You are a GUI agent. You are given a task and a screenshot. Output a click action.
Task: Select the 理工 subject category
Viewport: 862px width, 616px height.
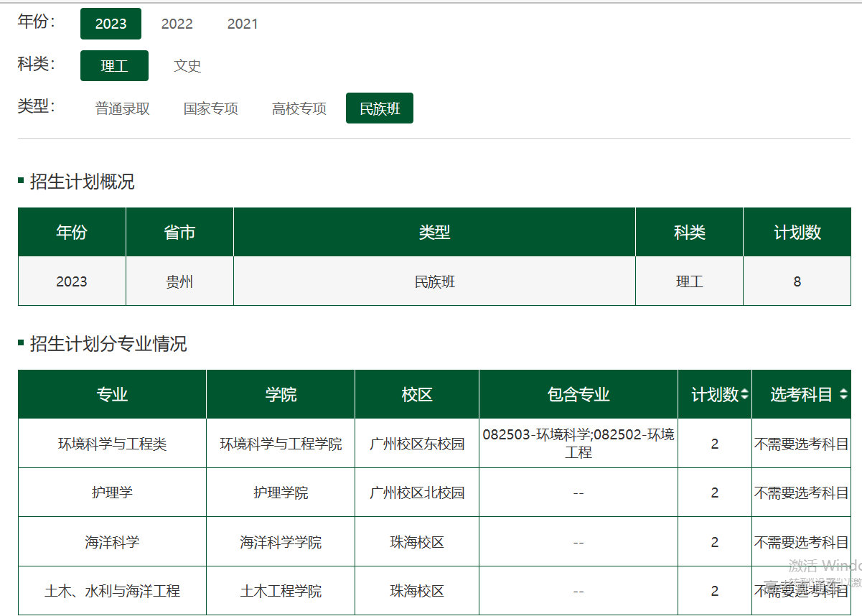tap(114, 66)
